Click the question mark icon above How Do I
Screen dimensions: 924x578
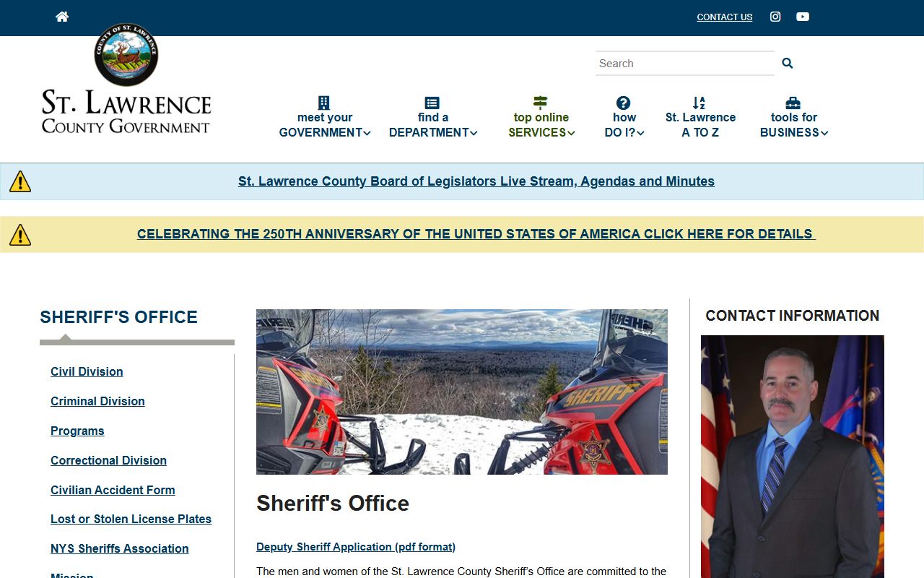tap(624, 103)
